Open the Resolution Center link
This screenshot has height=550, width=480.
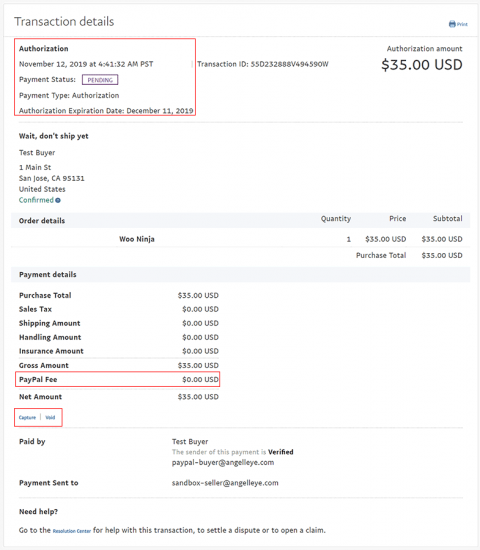(72, 531)
